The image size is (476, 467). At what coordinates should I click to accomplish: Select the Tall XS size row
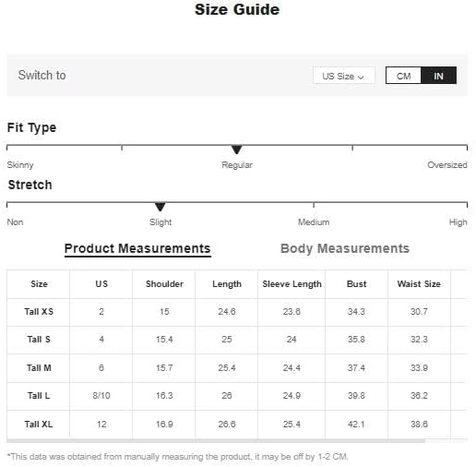[x=237, y=312]
